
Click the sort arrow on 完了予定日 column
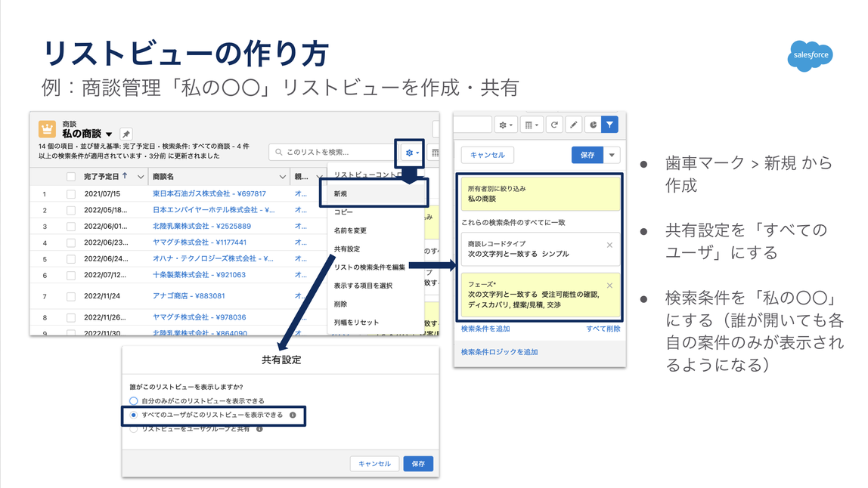[x=125, y=176]
